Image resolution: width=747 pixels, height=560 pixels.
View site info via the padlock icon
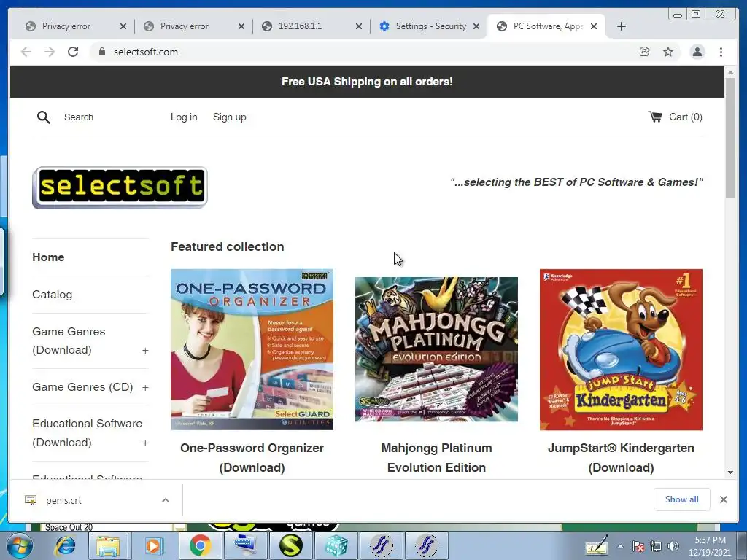[102, 52]
